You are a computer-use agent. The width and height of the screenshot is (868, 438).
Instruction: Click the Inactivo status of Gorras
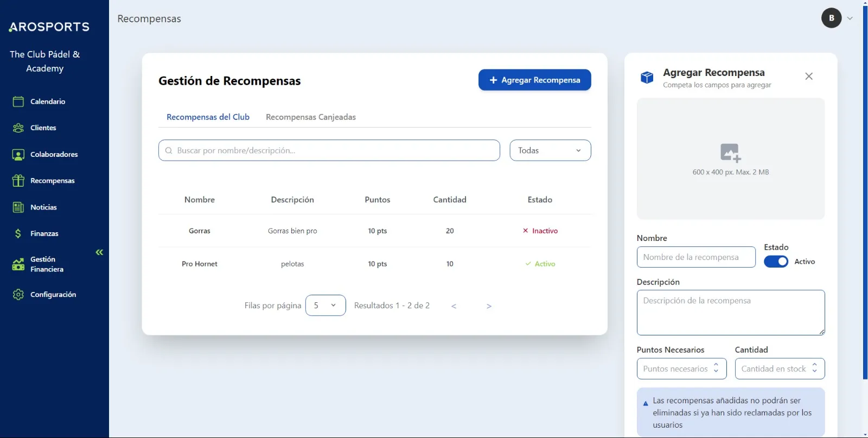click(x=540, y=231)
